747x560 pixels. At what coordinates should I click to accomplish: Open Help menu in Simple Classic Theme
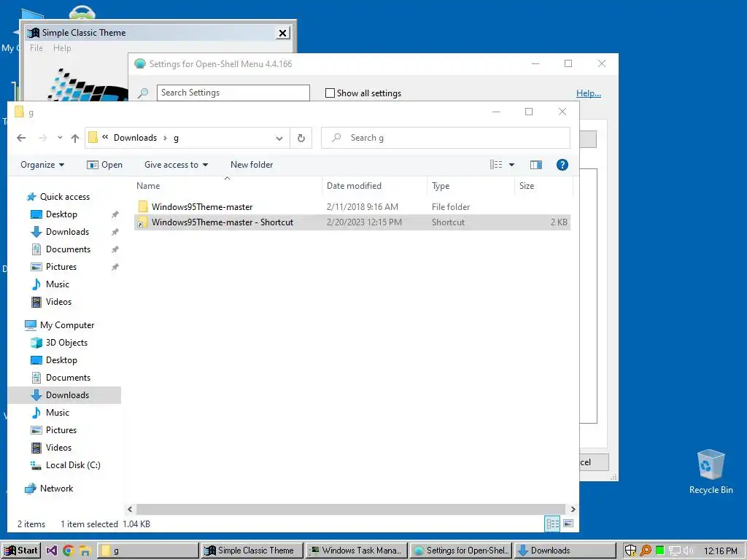click(62, 48)
